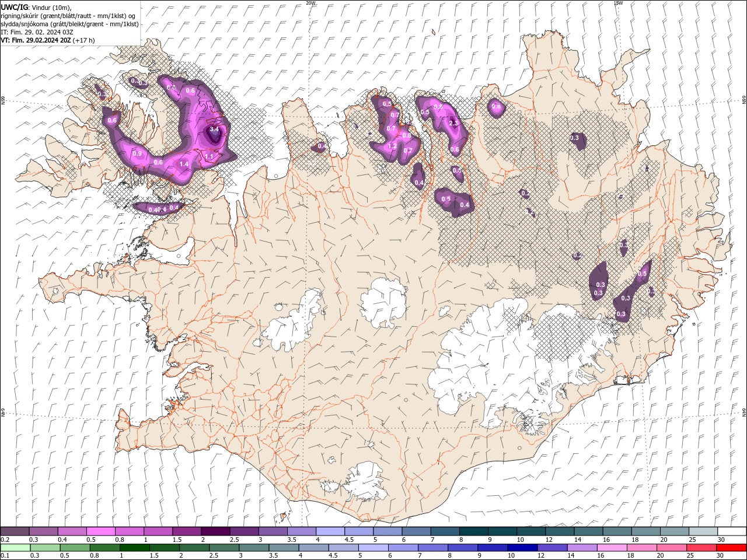The image size is (747, 560).
Task: Click the bright pink 0.5–0.8 swatch in the top legend row
Action: coord(100,531)
